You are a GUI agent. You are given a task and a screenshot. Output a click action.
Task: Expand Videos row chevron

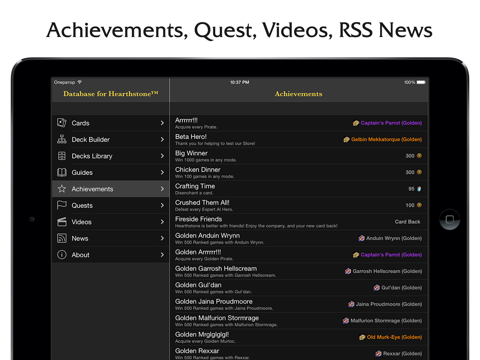click(x=162, y=222)
